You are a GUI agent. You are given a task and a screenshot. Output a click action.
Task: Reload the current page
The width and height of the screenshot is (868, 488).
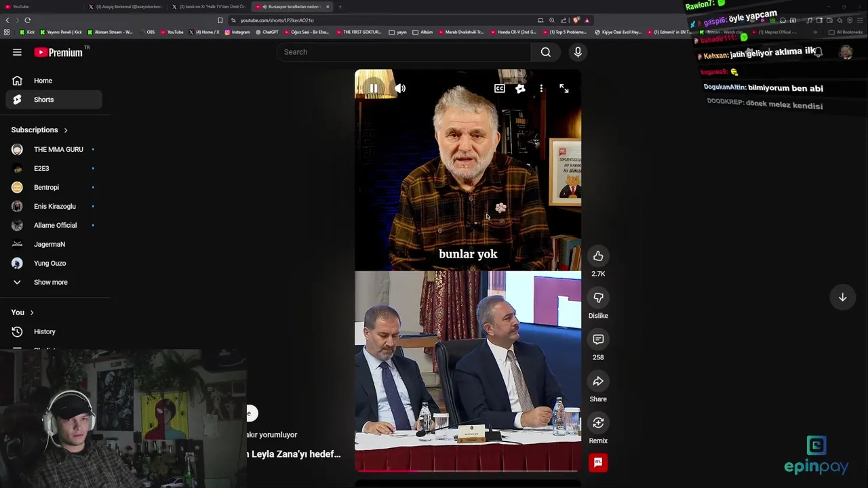pos(28,20)
